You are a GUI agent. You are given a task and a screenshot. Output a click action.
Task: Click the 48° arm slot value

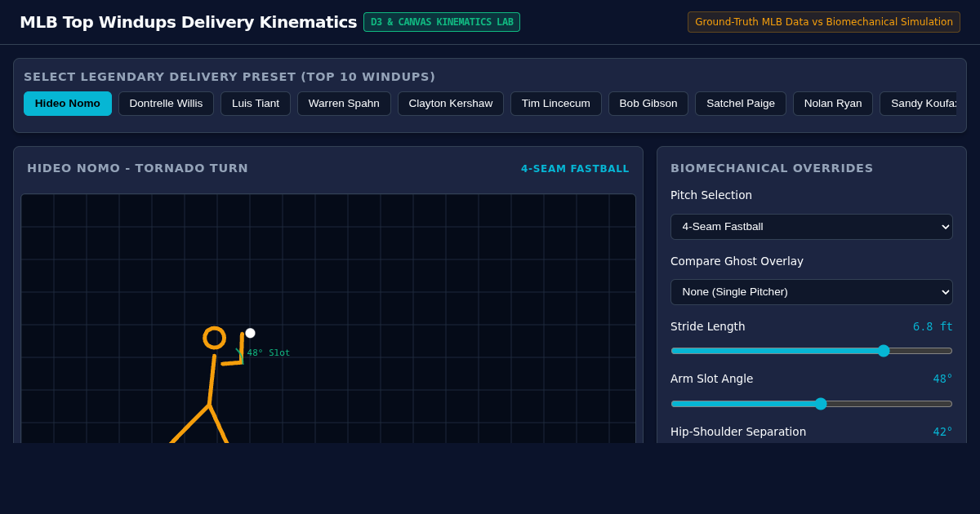[943, 379]
